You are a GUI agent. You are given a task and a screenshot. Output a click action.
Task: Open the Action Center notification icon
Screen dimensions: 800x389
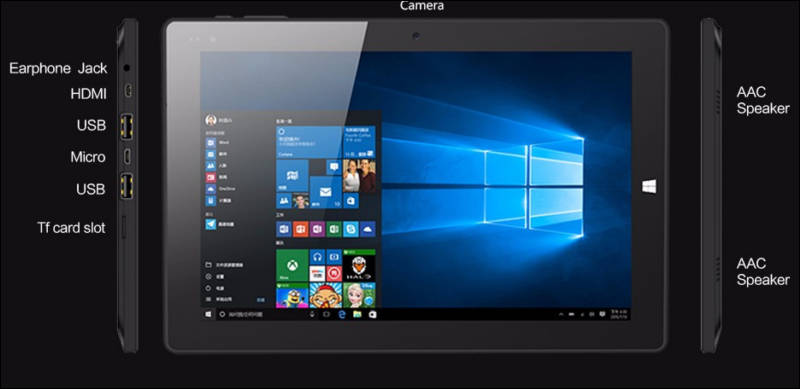(602, 313)
